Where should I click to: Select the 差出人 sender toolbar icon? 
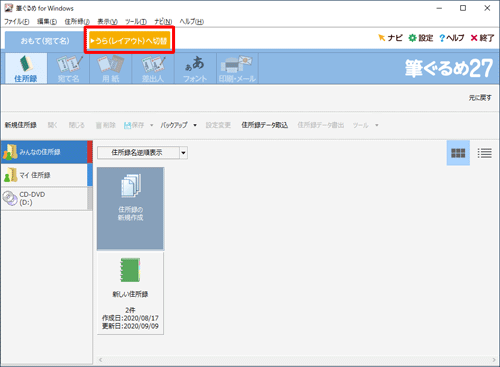(x=153, y=68)
